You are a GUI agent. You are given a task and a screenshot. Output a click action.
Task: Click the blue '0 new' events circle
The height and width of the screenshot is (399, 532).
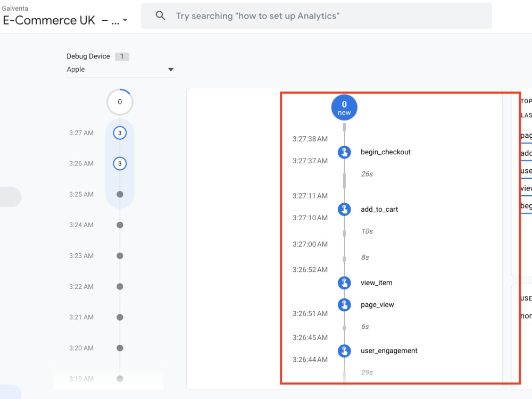[x=344, y=107]
